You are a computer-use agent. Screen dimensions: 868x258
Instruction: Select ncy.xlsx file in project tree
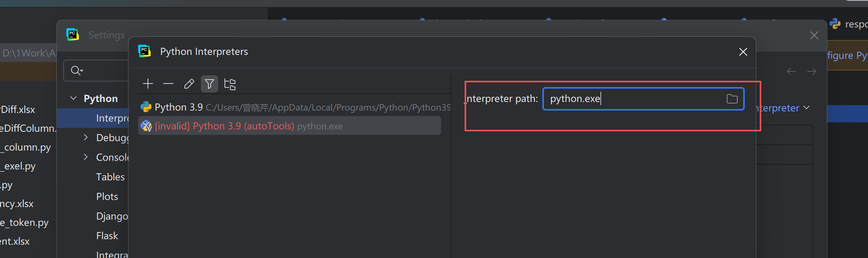point(17,203)
